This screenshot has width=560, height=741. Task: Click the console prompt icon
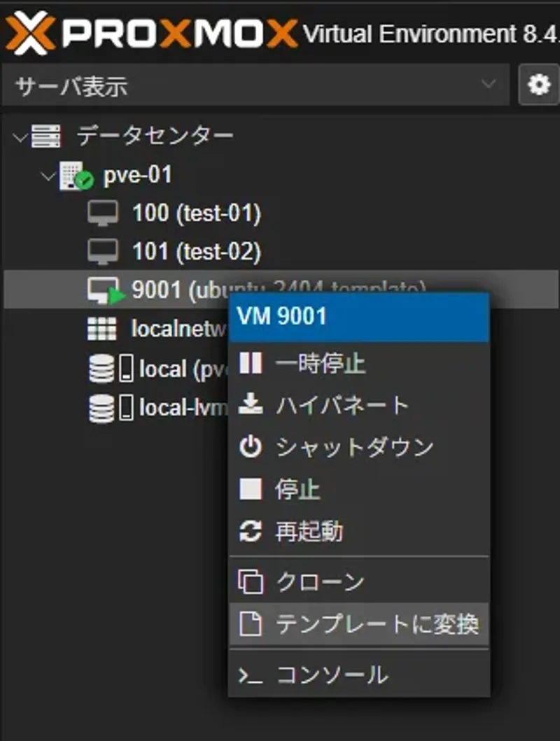(251, 676)
